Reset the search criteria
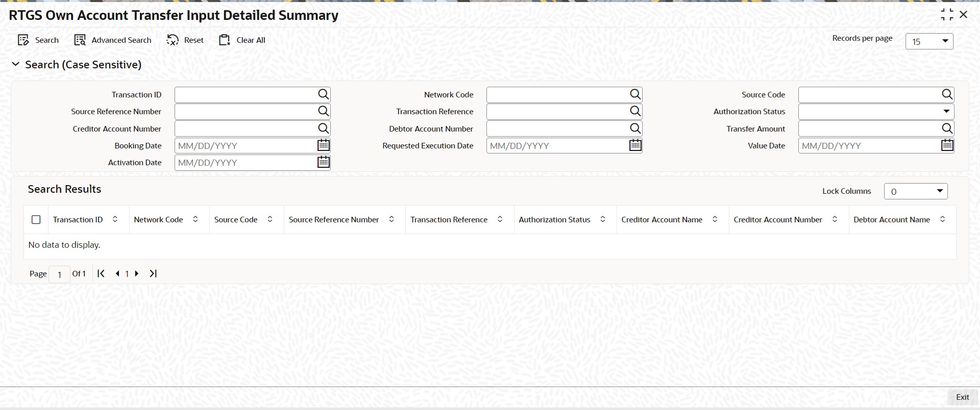Image resolution: width=980 pixels, height=410 pixels. [185, 40]
